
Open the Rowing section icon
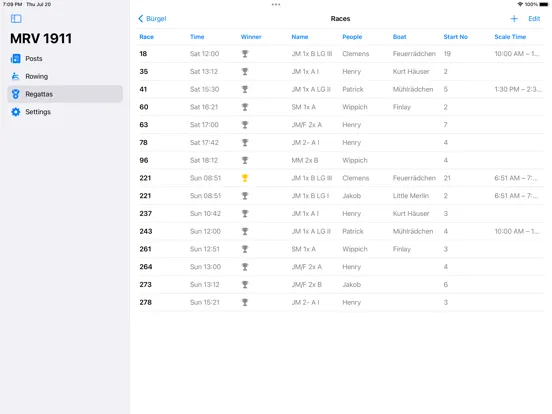pyautogui.click(x=15, y=76)
